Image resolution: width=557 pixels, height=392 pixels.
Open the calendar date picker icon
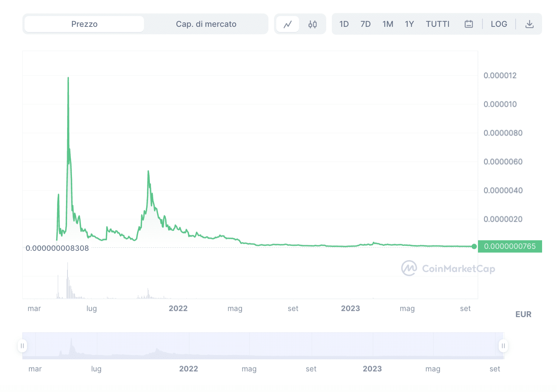click(469, 24)
